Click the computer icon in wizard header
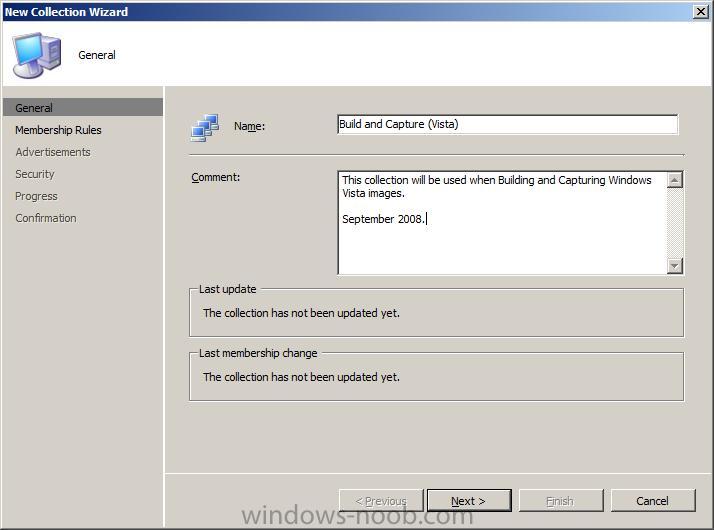This screenshot has width=714, height=530. [37, 55]
